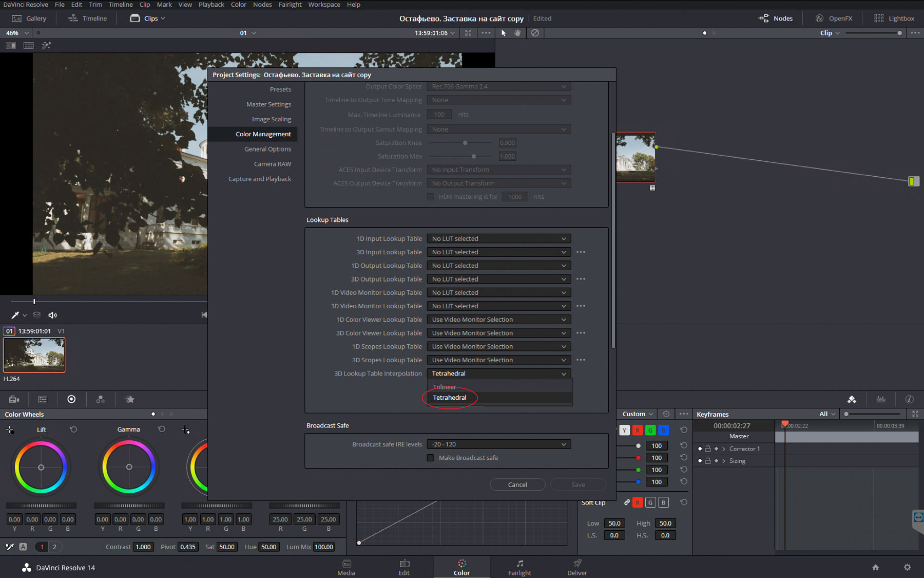Reset the Lift color wheel
Viewport: 924px width, 578px height.
click(x=73, y=430)
